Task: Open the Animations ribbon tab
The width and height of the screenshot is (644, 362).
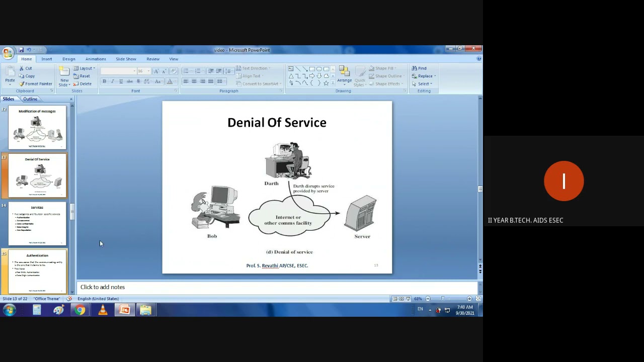Action: click(96, 59)
